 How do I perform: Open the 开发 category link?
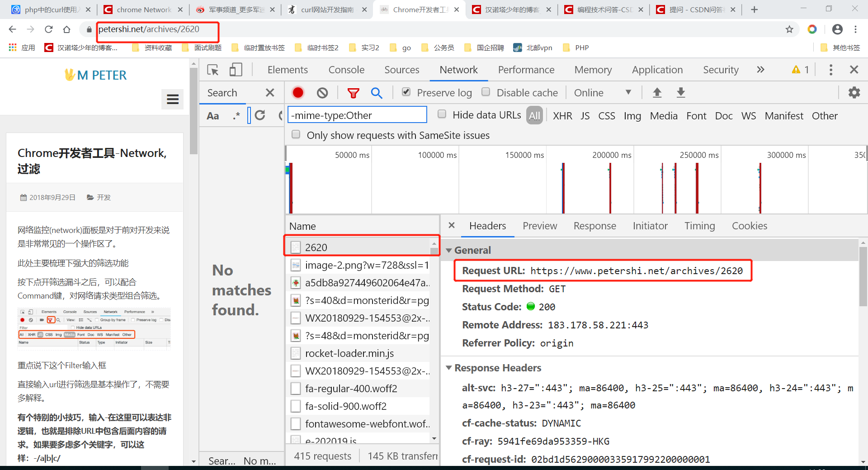tap(104, 197)
